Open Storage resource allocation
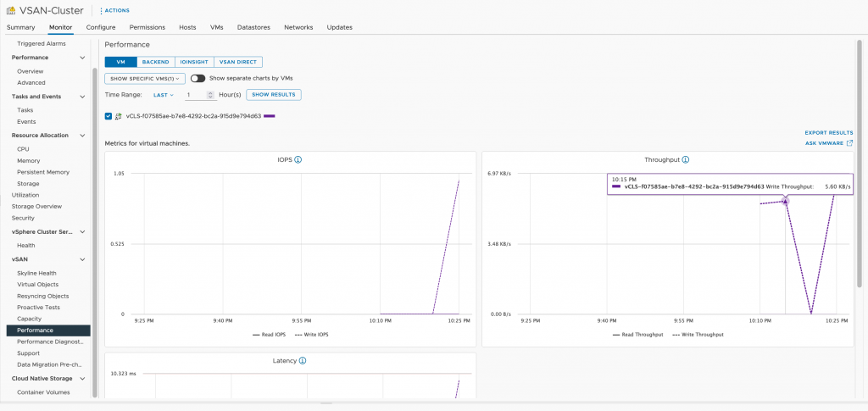Image resolution: width=868 pixels, height=411 pixels. point(28,184)
